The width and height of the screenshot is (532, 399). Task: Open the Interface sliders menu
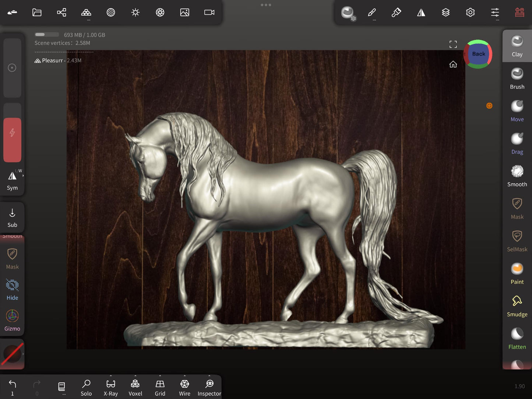pos(495,13)
